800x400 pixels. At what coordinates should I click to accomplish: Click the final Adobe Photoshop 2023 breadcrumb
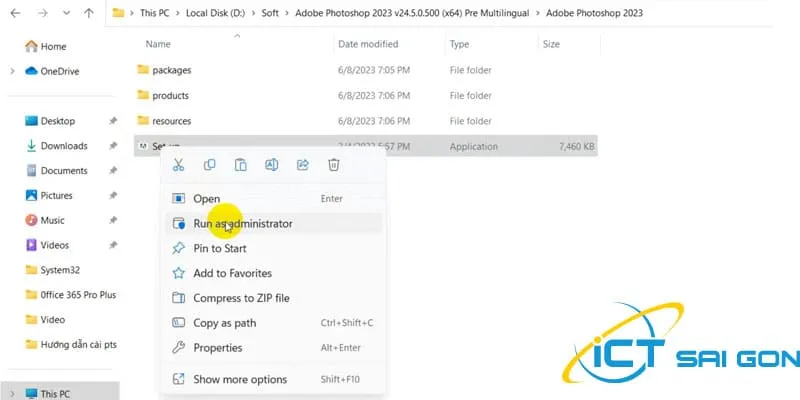pos(594,13)
